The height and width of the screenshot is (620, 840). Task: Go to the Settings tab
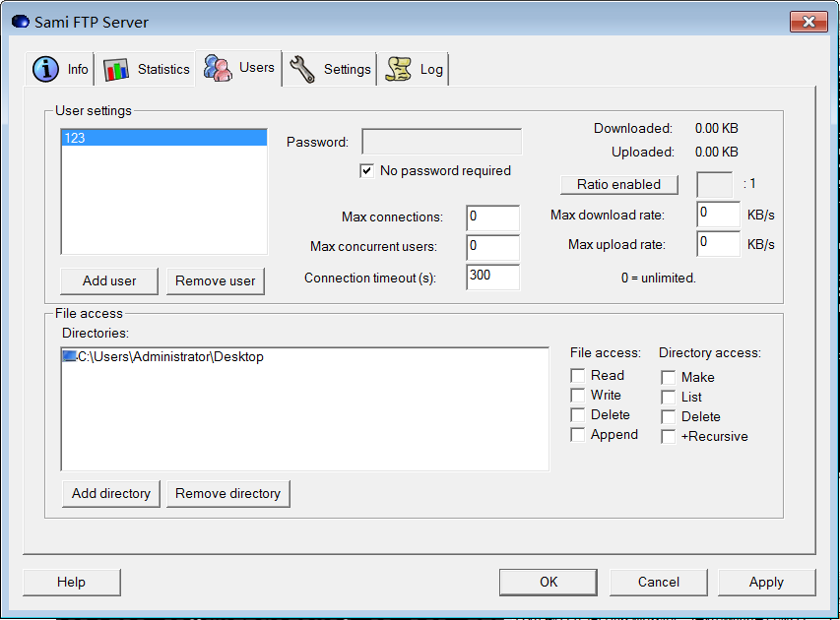click(x=330, y=69)
